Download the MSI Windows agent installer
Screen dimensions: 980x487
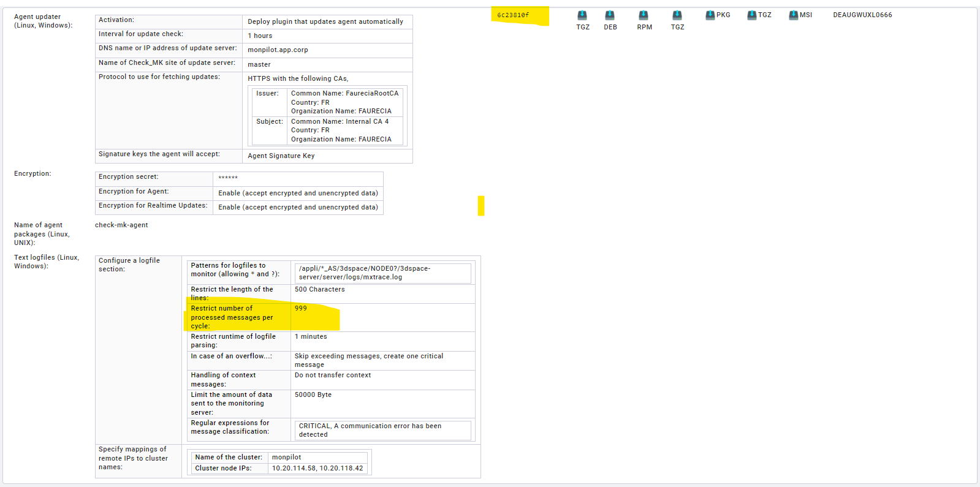[x=794, y=15]
